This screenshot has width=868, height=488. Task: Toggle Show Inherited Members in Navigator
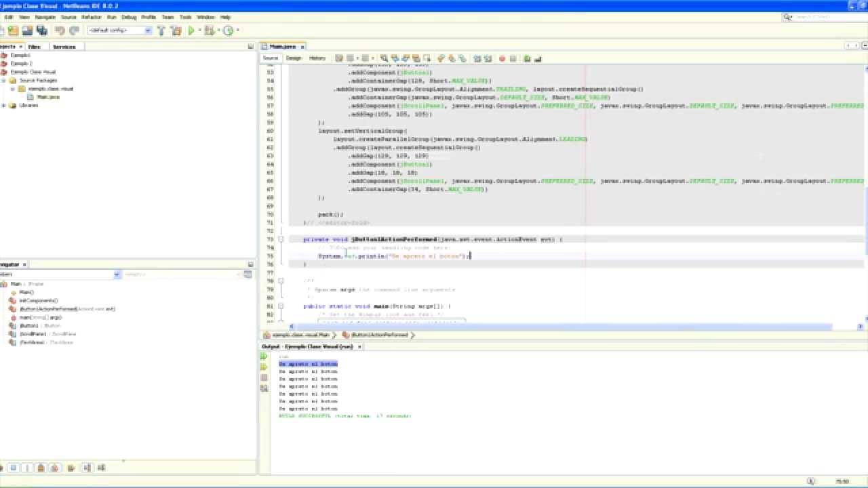pos(2,468)
